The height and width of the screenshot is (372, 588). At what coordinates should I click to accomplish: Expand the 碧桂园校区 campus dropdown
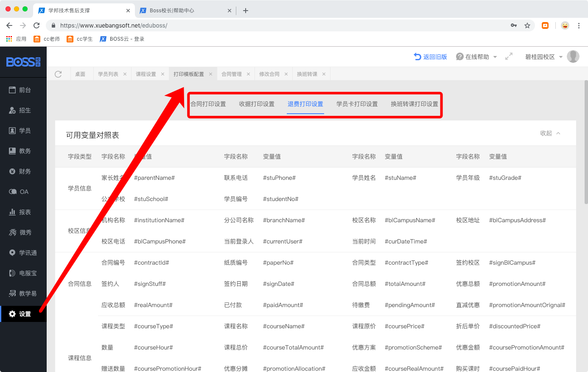pyautogui.click(x=543, y=57)
